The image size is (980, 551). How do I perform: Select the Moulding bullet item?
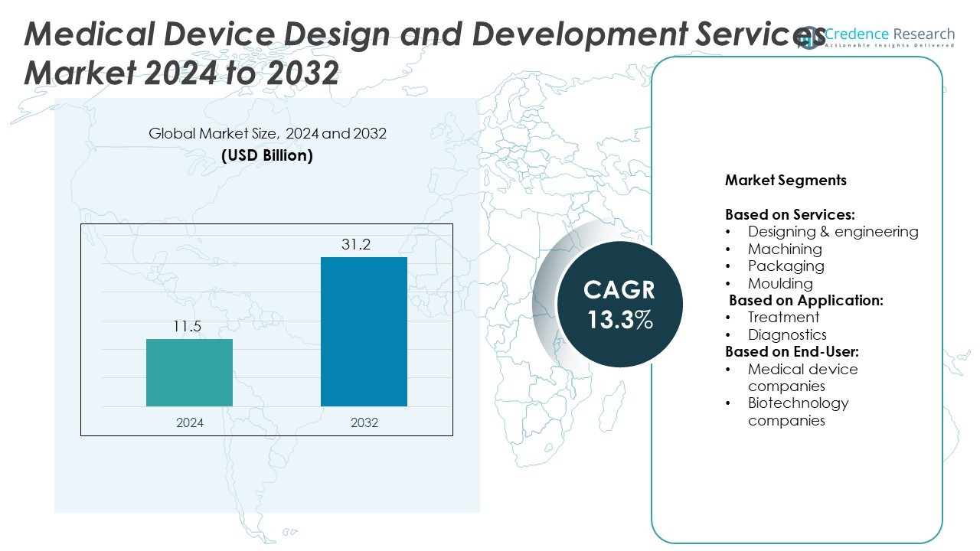tap(780, 284)
